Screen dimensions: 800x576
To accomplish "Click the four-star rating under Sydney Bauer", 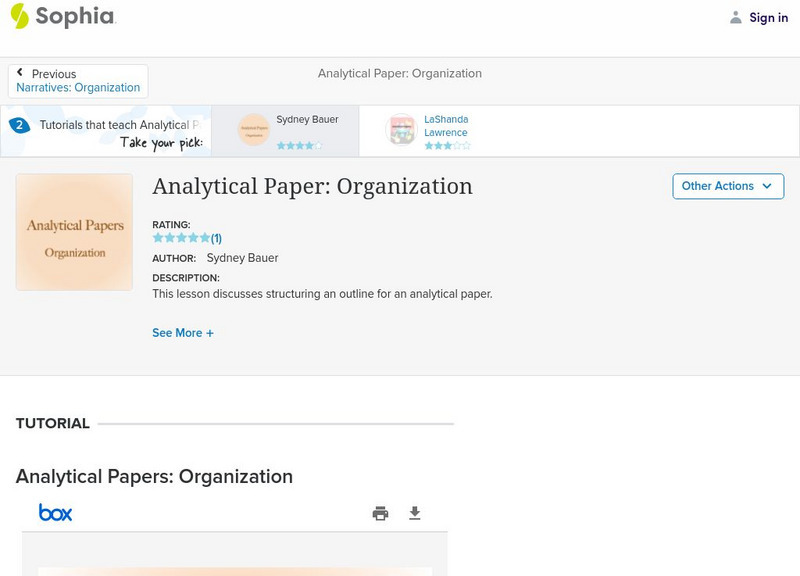I will pyautogui.click(x=299, y=146).
